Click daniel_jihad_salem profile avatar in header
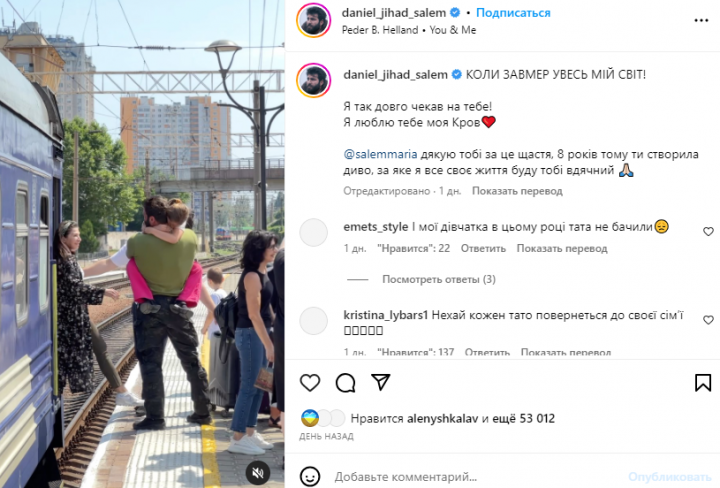Image resolution: width=720 pixels, height=488 pixels. coord(314,20)
